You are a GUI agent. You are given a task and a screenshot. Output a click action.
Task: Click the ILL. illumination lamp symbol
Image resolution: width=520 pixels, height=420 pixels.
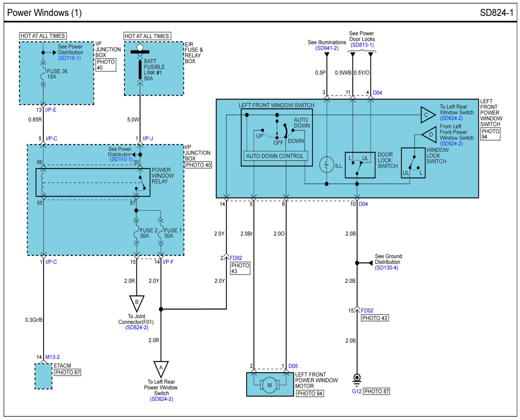click(x=326, y=165)
